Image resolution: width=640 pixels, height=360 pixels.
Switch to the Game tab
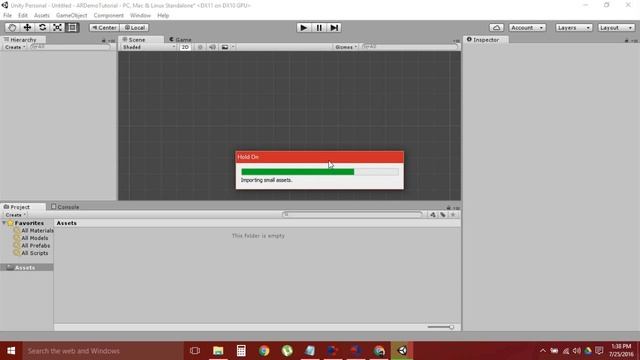pos(180,40)
